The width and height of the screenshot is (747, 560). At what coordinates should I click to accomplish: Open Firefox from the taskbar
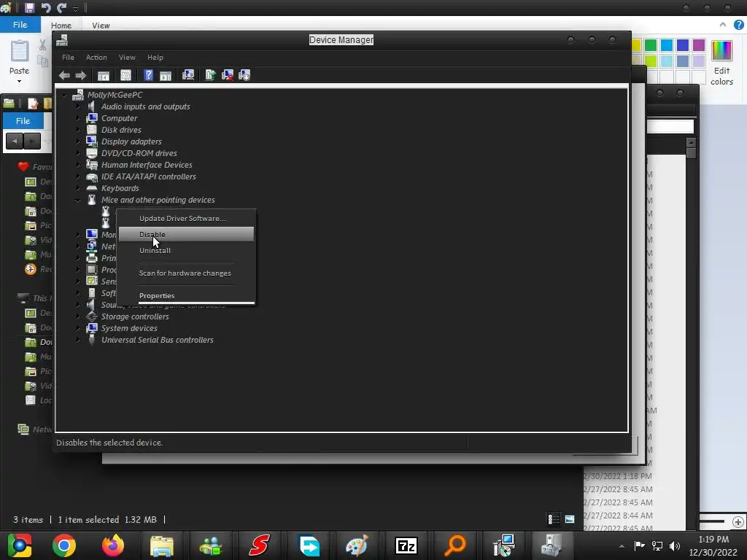click(113, 545)
